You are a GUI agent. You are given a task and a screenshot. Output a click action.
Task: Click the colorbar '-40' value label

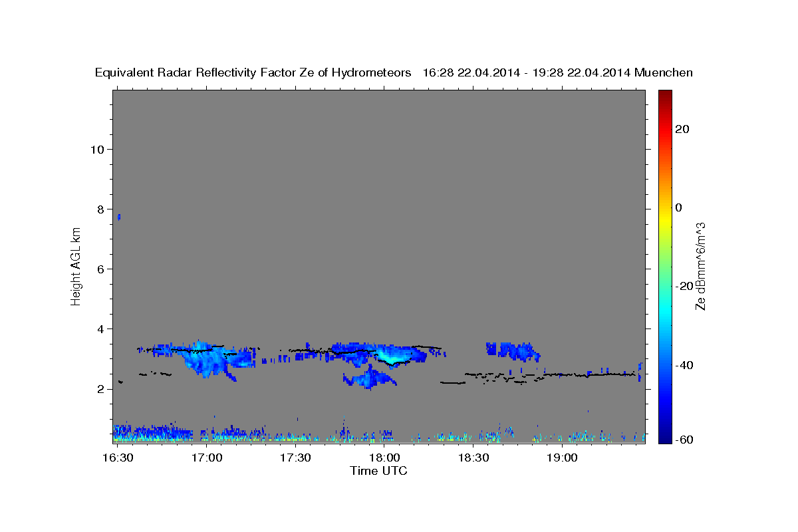(x=684, y=365)
